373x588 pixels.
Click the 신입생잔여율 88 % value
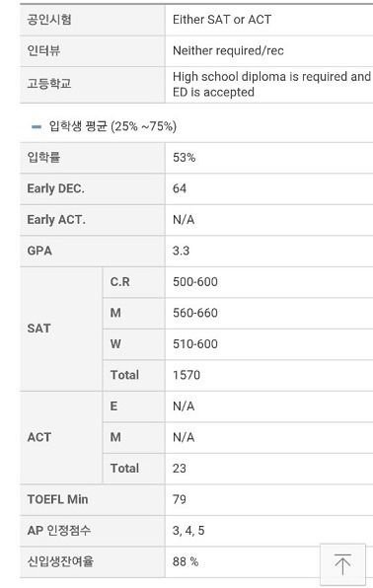click(x=186, y=561)
